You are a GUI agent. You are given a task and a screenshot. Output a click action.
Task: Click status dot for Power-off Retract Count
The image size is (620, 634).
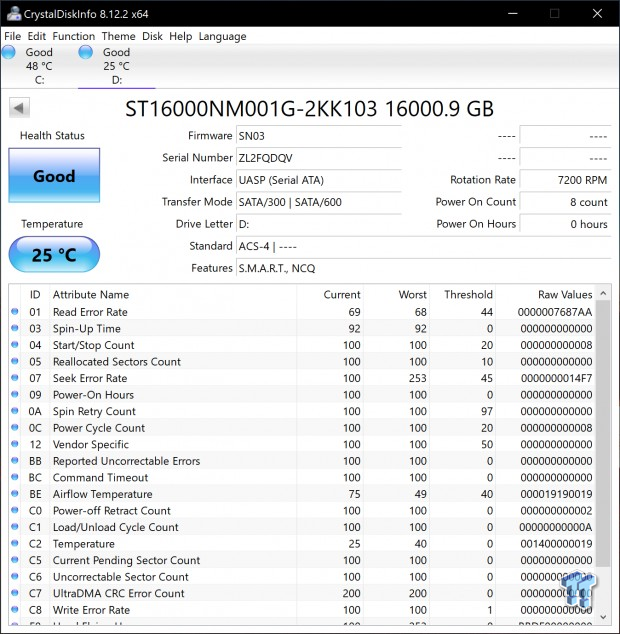point(15,510)
